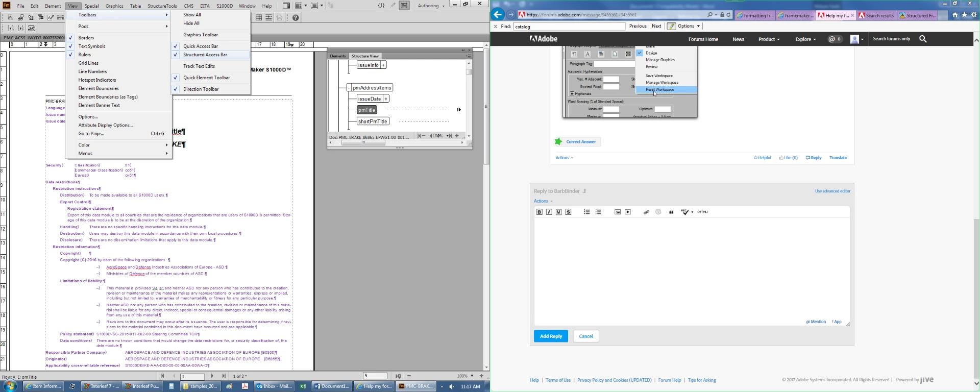Expand the issueInfo element in Structure View
The image size is (980, 392).
point(383,65)
